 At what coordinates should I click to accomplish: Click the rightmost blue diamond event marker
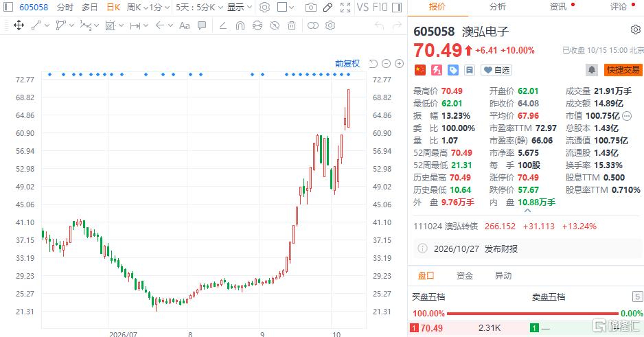[x=349, y=75]
